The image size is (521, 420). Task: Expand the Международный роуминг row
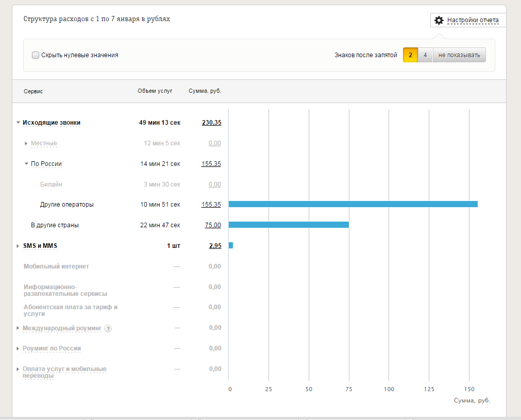pyautogui.click(x=19, y=328)
